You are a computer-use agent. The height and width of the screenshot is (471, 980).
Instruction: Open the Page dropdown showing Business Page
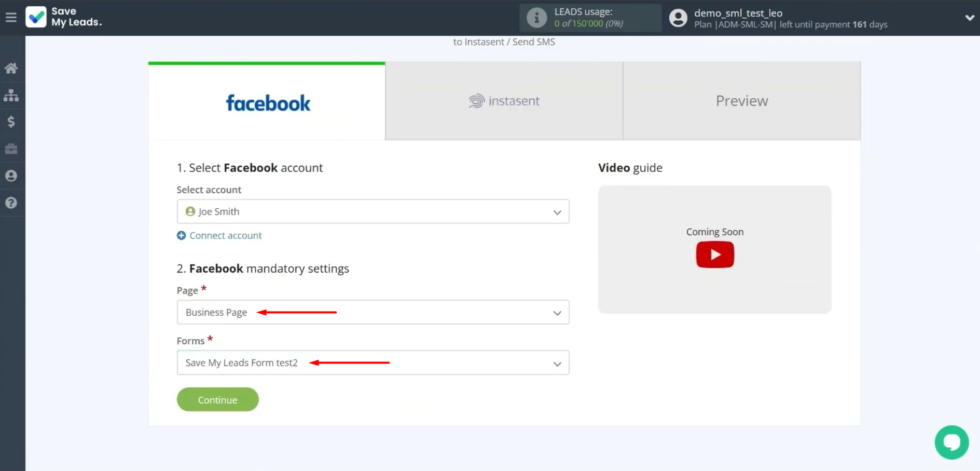[373, 312]
